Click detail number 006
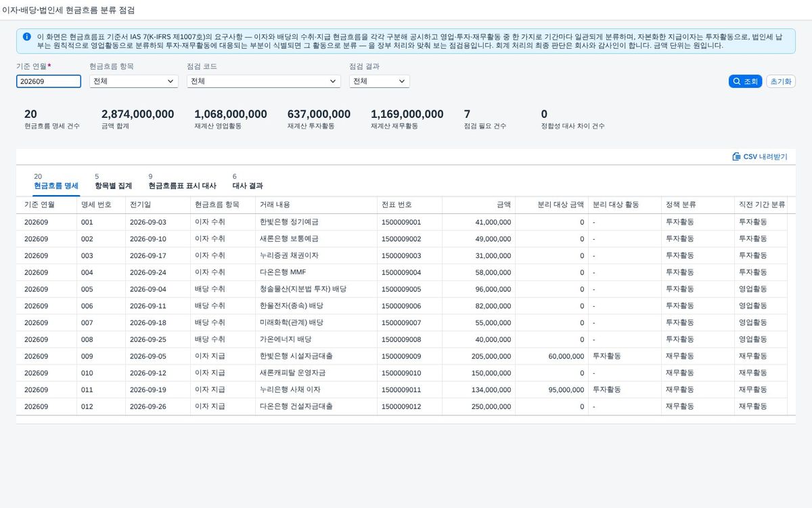This screenshot has height=508, width=812. (x=87, y=306)
